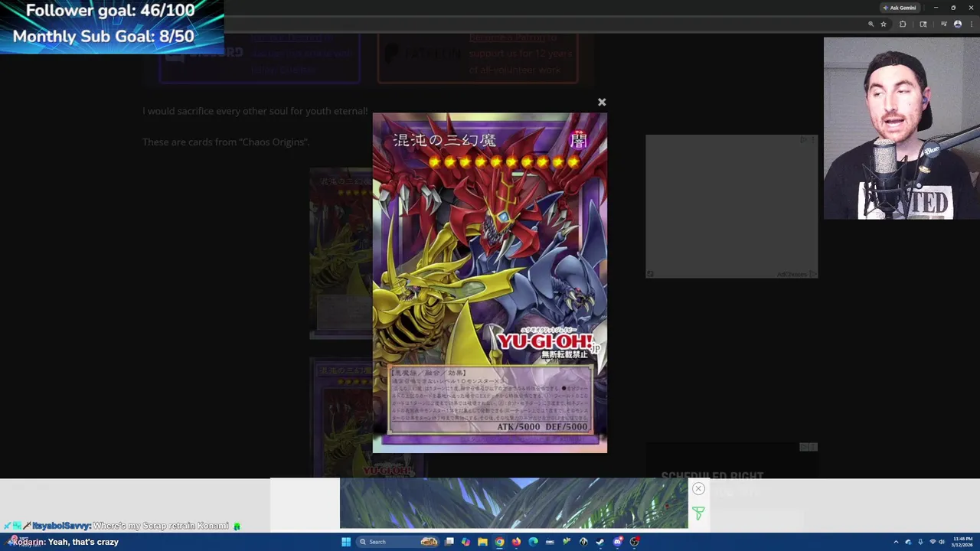980x551 pixels.
Task: Open Chrome extensions puzzle icon
Action: pos(903,24)
